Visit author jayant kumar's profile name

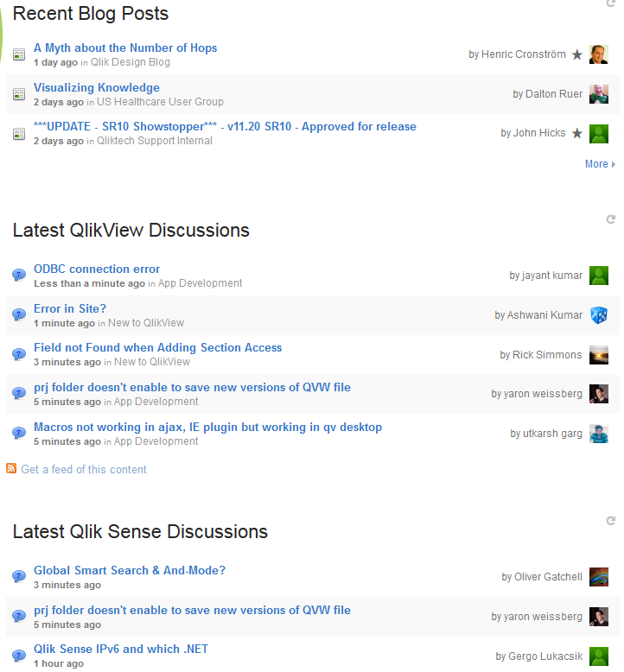(552, 276)
